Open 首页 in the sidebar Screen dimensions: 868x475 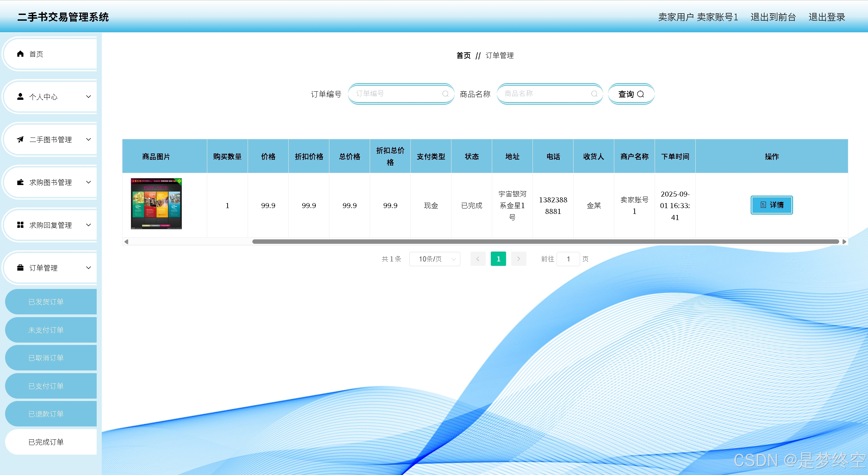click(x=50, y=54)
